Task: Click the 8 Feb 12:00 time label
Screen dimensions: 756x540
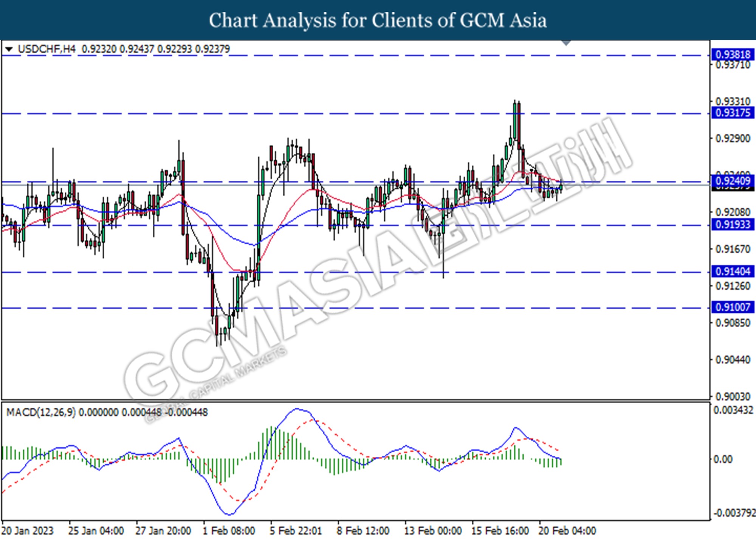Action: [363, 531]
